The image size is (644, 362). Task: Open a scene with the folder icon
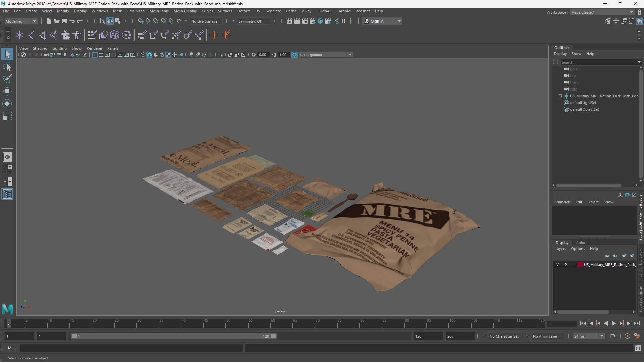[56, 21]
